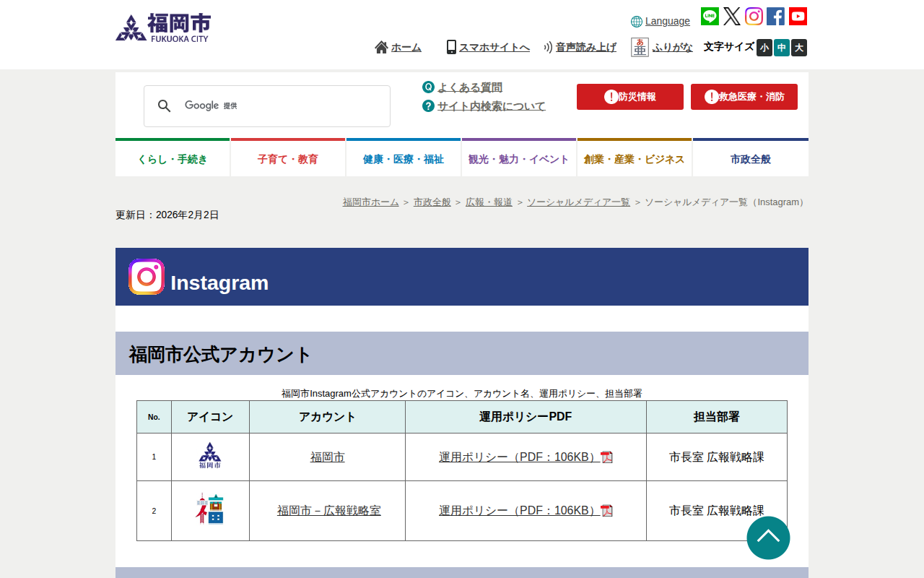Set text size to large 大
This screenshot has height=578, width=924.
(x=798, y=48)
